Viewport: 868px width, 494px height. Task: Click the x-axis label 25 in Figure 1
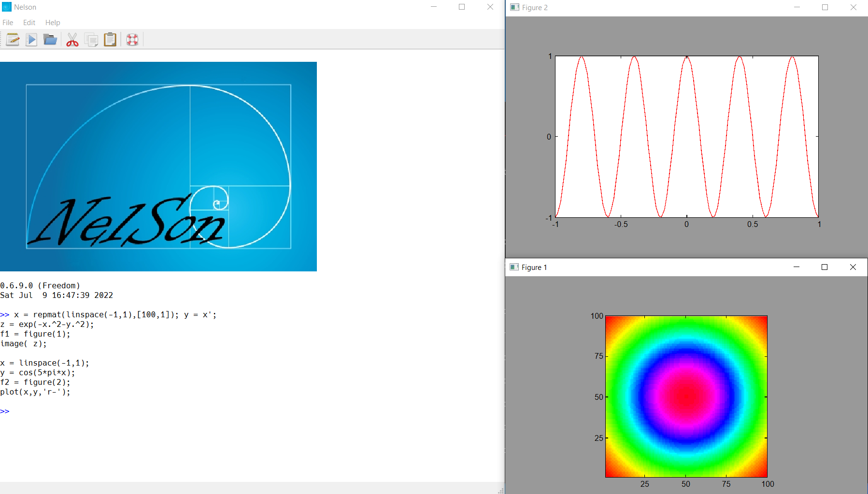[x=645, y=484]
